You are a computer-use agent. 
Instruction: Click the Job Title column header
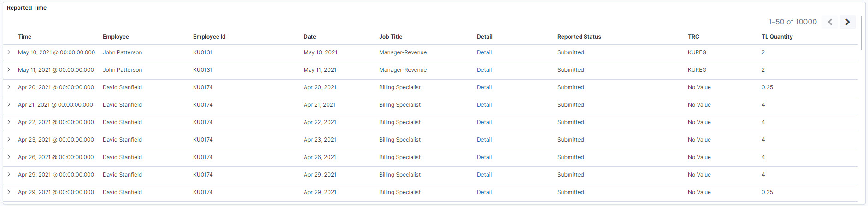pyautogui.click(x=391, y=37)
